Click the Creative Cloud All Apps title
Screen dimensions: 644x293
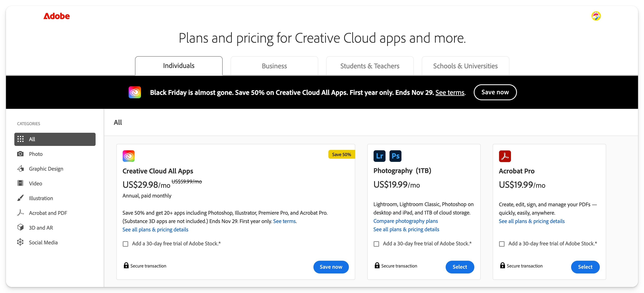tap(158, 171)
